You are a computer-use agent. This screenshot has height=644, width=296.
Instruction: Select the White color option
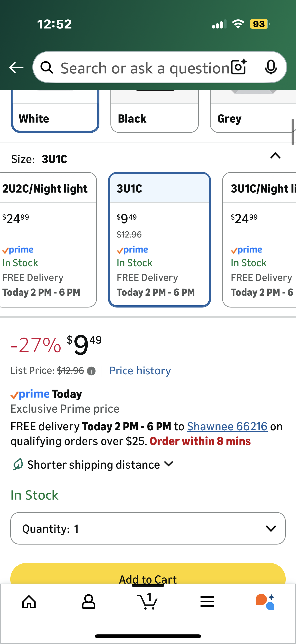click(55, 117)
